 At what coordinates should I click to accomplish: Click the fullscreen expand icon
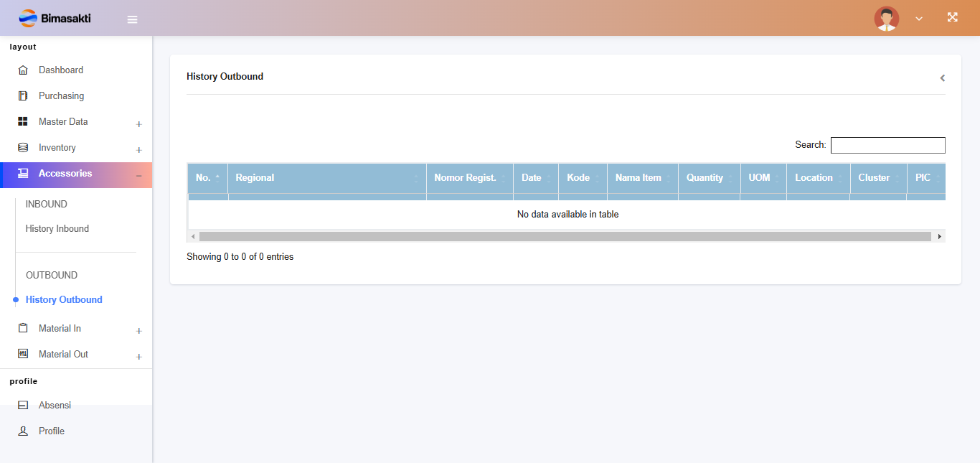point(952,17)
